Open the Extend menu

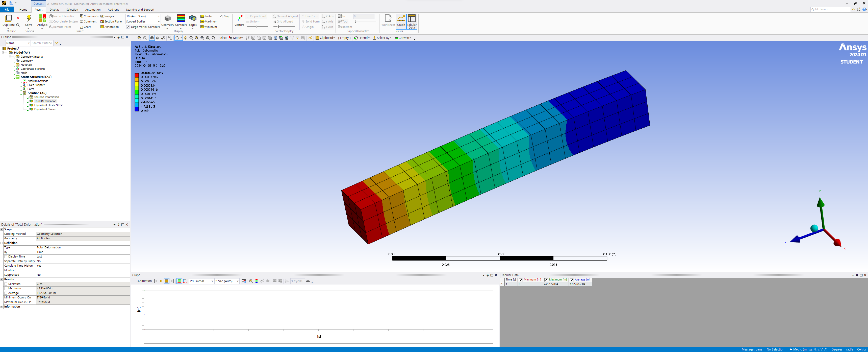pyautogui.click(x=362, y=38)
